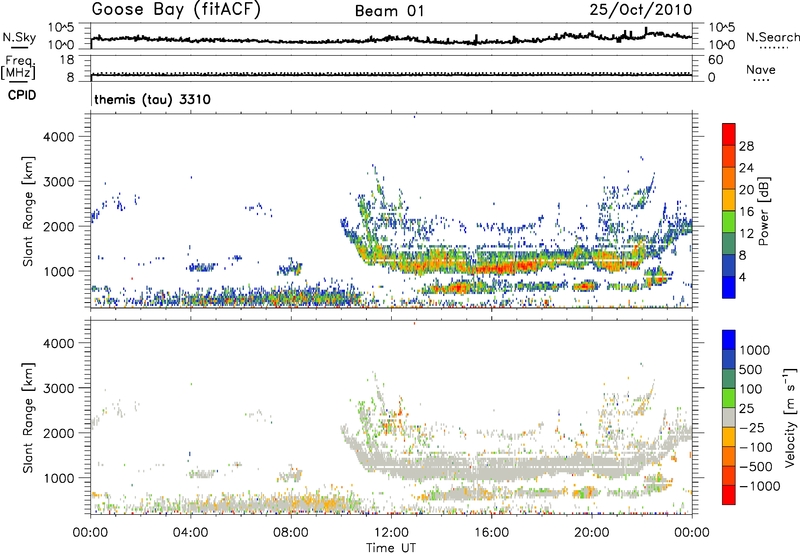This screenshot has width=800, height=554.
Task: Click the '3000' tick on velocity panel
Action: pos(58,388)
